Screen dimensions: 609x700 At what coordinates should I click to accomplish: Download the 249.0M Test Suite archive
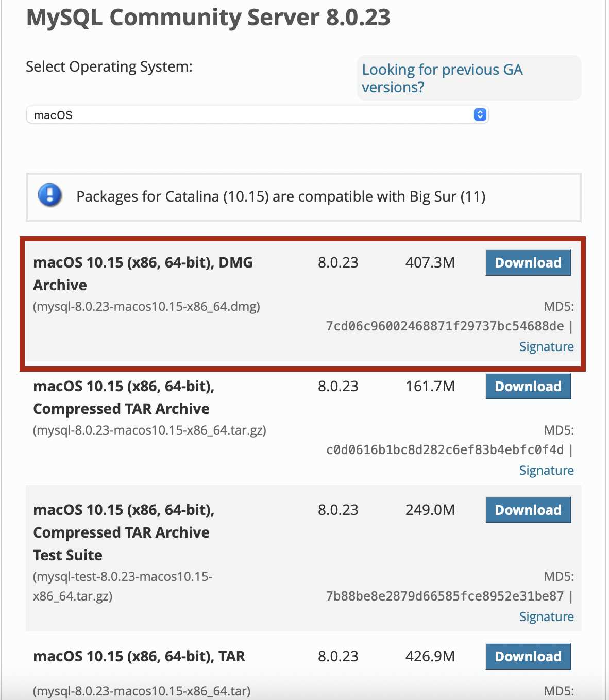[528, 510]
